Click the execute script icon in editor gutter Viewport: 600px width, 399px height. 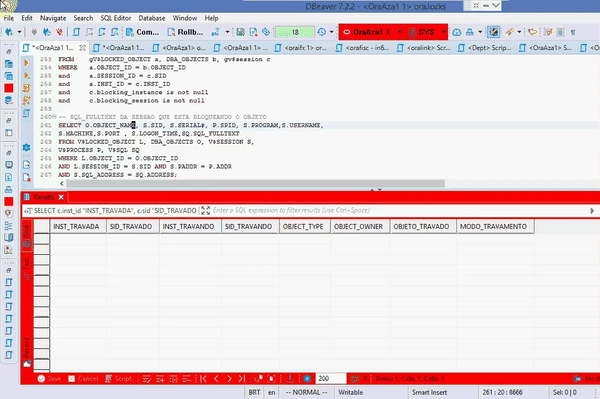(x=26, y=88)
